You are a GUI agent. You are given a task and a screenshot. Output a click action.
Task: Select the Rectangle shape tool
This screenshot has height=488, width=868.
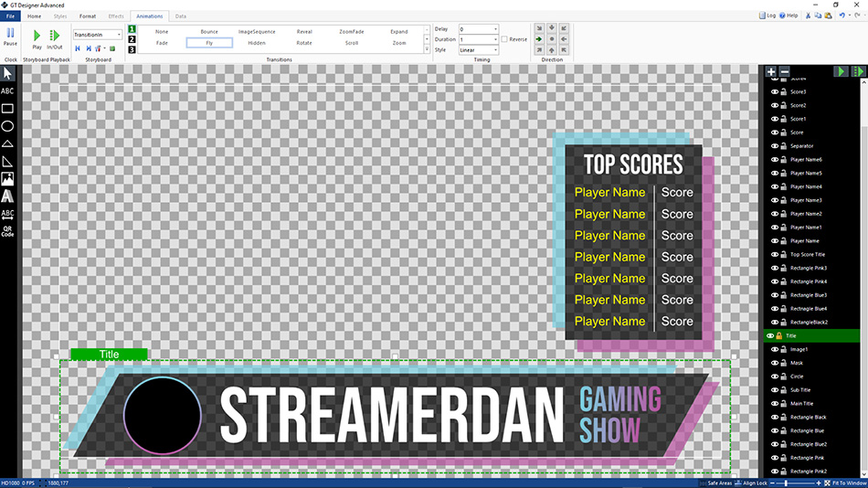click(x=7, y=109)
